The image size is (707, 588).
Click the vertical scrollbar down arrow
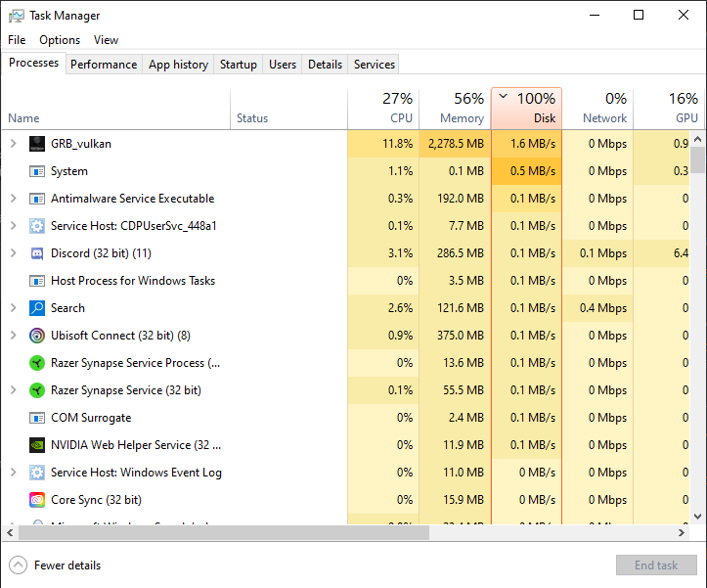(x=697, y=517)
